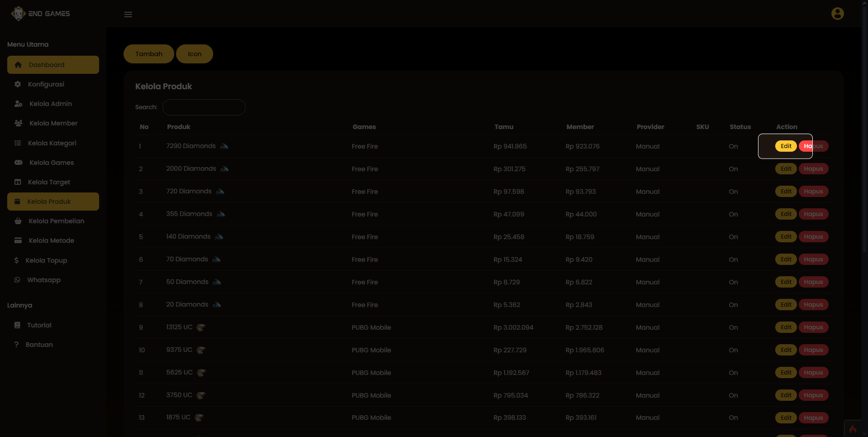
Task: Click the icon beside 2000 Diamonds
Action: (224, 169)
